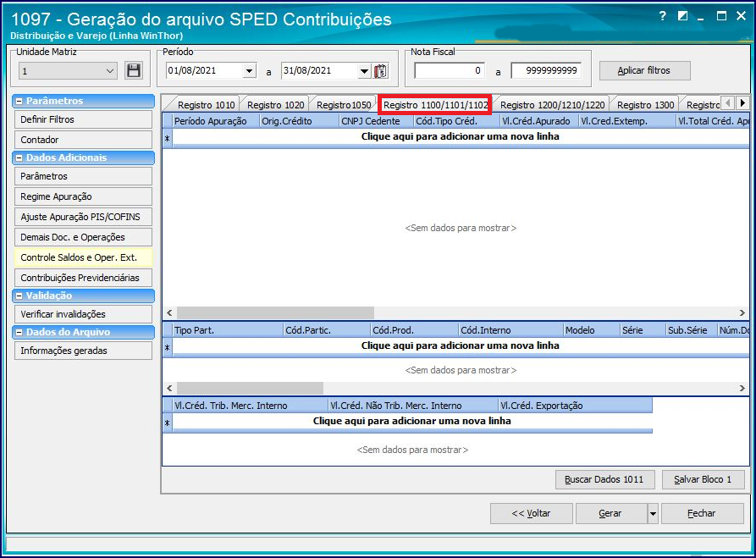The height and width of the screenshot is (558, 756).
Task: Click right arrow of top grid scrollbar
Action: [742, 312]
